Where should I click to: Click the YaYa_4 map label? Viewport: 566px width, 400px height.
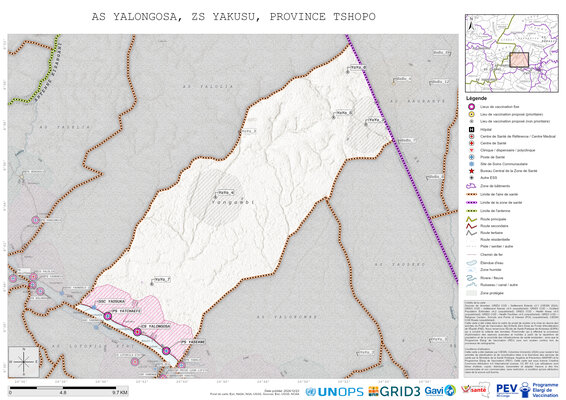coord(226,192)
